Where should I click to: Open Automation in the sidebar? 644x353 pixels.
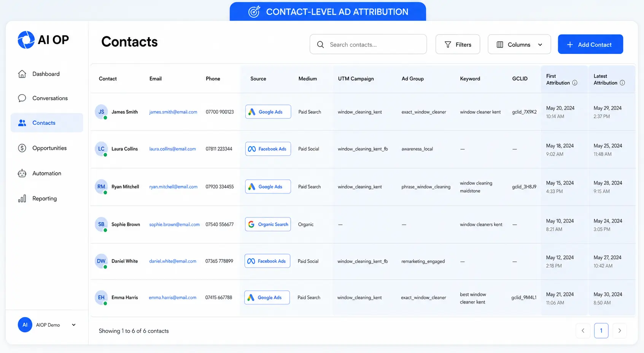tap(47, 173)
